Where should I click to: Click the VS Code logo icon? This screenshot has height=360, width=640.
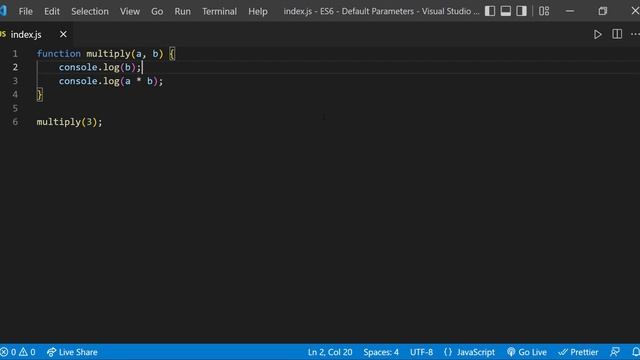(3, 11)
